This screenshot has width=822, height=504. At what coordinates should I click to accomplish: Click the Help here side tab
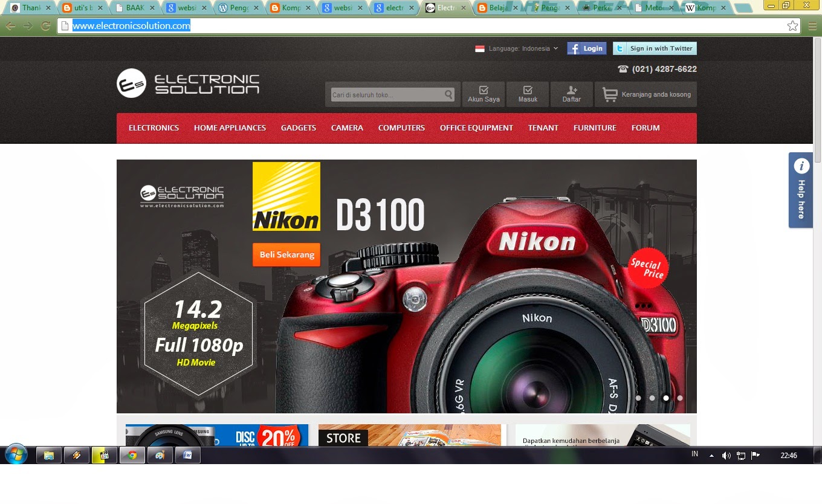pyautogui.click(x=801, y=190)
